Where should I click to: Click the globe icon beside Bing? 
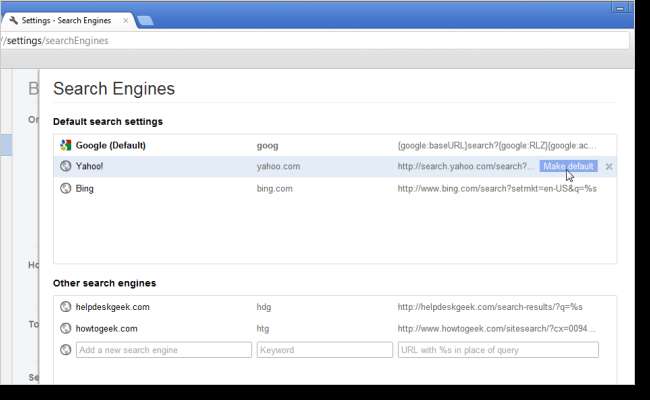[x=65, y=188]
